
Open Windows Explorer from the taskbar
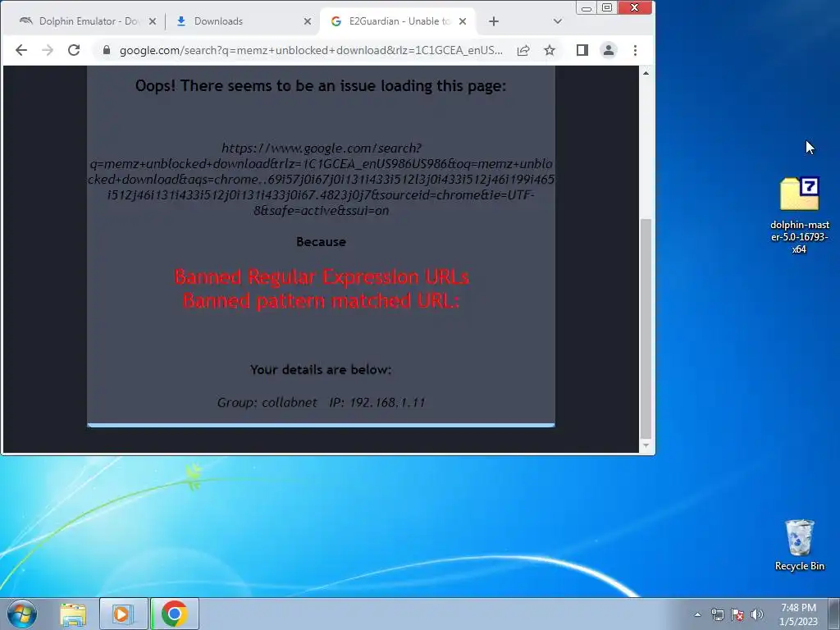(73, 614)
